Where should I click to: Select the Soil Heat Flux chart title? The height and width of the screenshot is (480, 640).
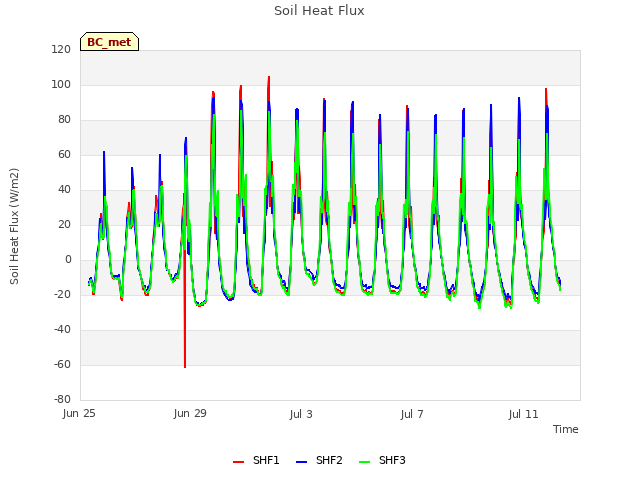tap(319, 11)
